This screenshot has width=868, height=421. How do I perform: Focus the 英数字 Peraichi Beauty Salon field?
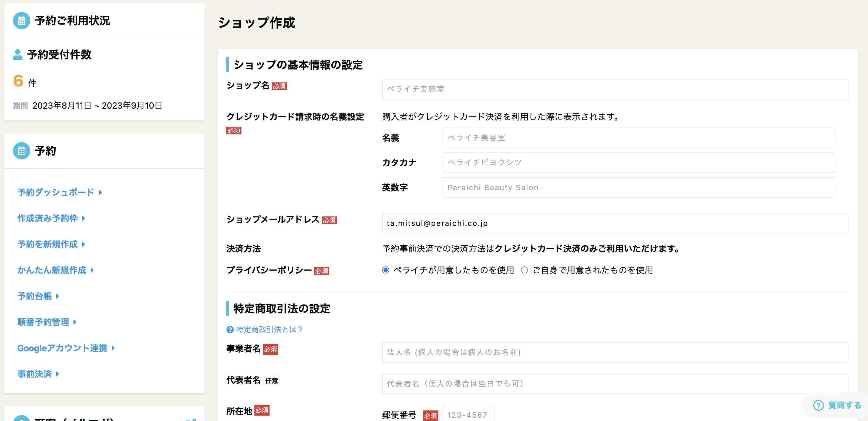tap(638, 188)
